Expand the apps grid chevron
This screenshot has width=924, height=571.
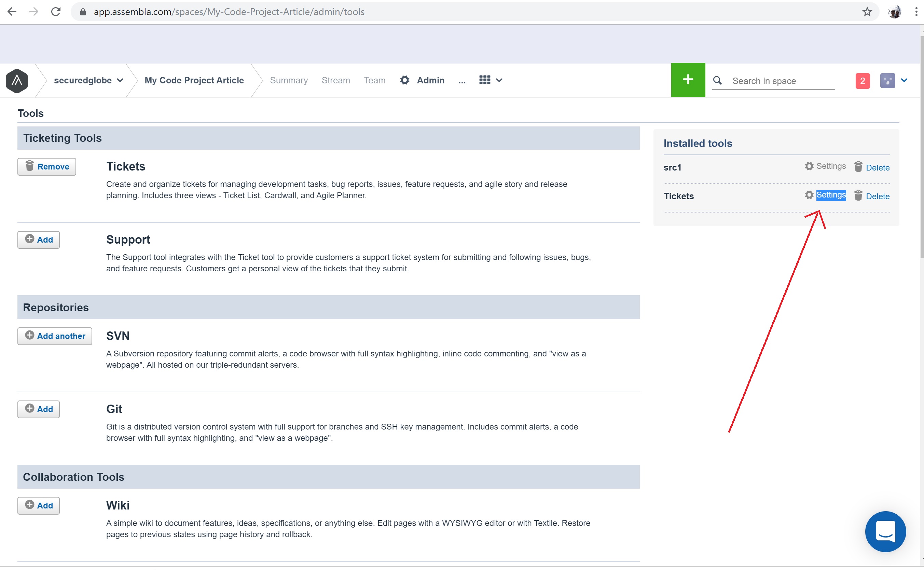499,80
